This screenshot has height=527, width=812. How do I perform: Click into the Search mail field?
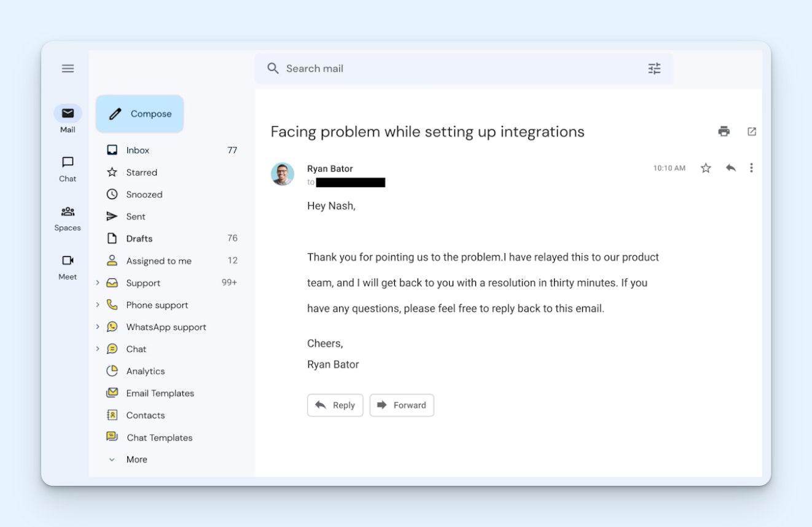point(455,69)
